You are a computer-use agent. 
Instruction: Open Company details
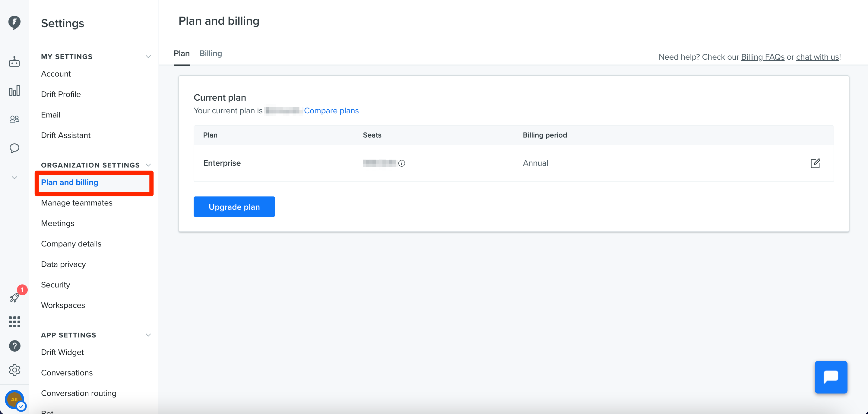pos(71,244)
